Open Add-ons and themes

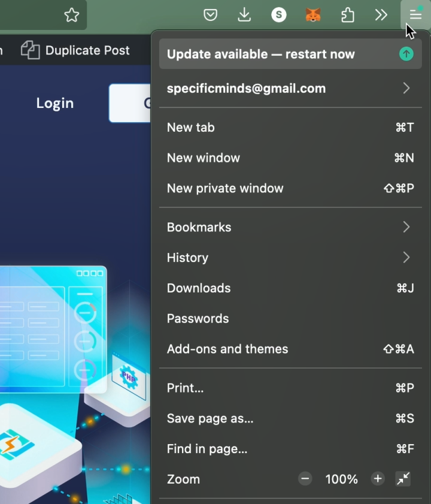pyautogui.click(x=227, y=349)
